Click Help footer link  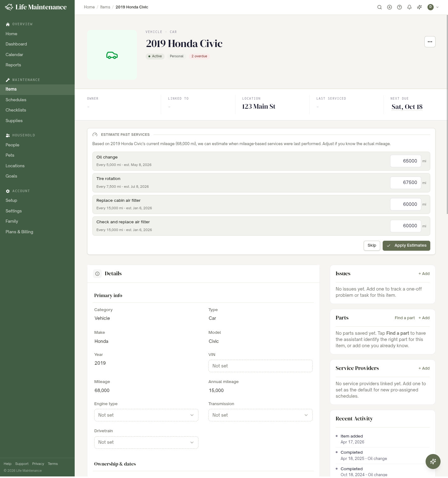[7, 464]
